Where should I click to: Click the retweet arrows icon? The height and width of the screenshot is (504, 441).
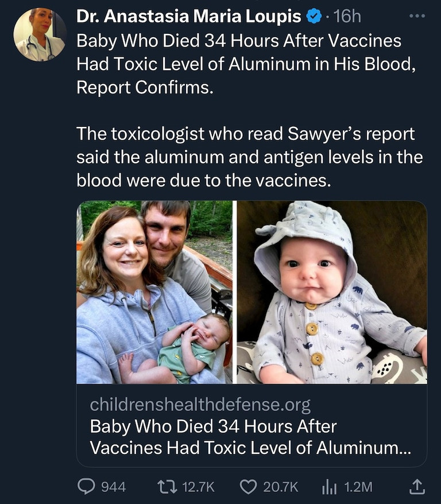coord(167,487)
